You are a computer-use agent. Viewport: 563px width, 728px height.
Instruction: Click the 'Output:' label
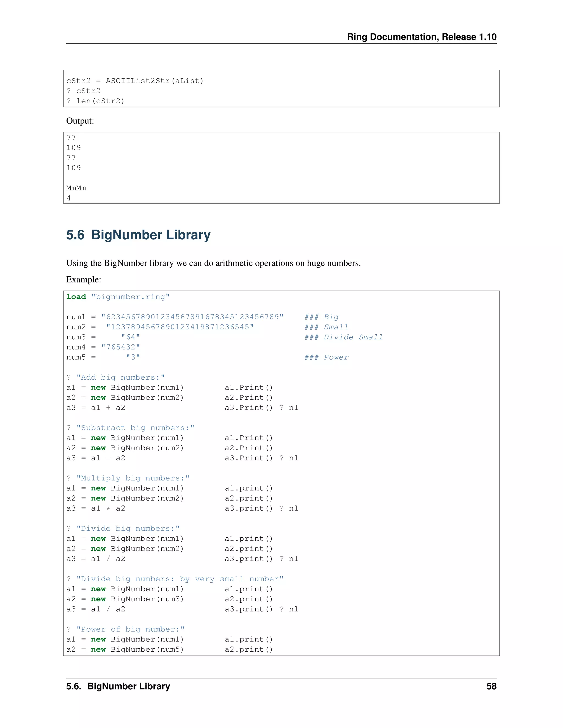80,121
